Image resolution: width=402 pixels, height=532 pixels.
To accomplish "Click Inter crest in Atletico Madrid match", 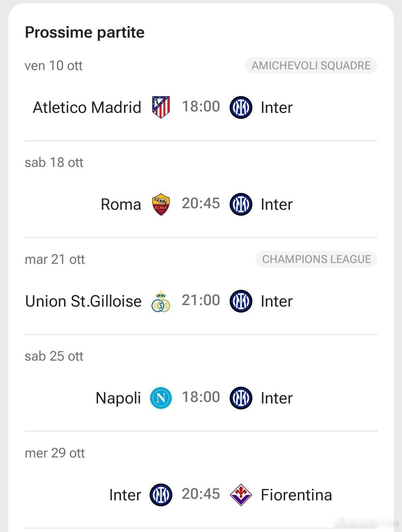I will [x=241, y=107].
